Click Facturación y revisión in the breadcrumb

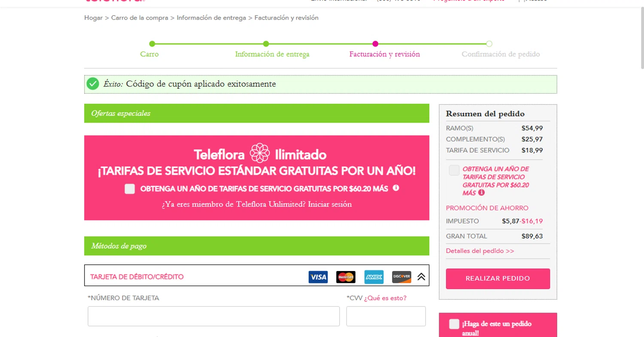286,18
